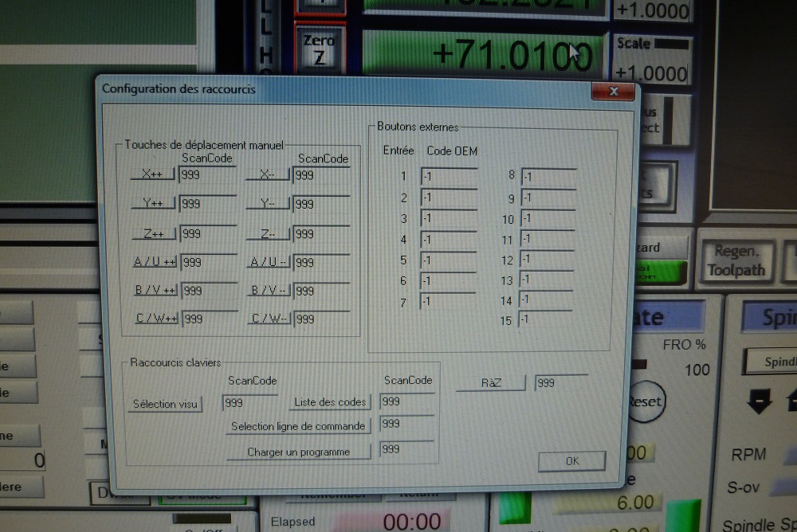Click the Y-- jog key button

click(268, 204)
